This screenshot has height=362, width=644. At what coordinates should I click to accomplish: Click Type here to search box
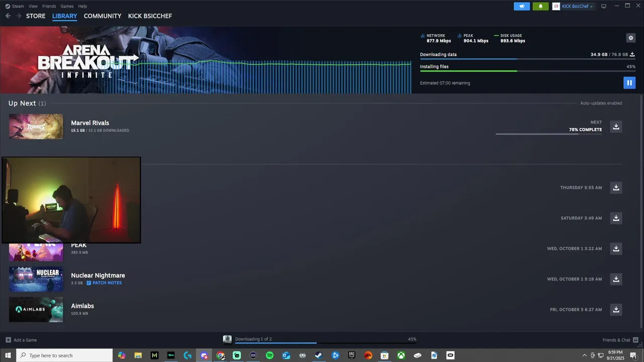click(x=64, y=355)
